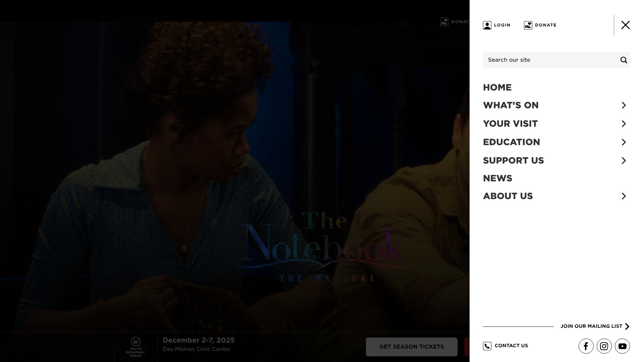Expand the What's On submenu arrow
Image resolution: width=644 pixels, height=362 pixels.
point(624,105)
